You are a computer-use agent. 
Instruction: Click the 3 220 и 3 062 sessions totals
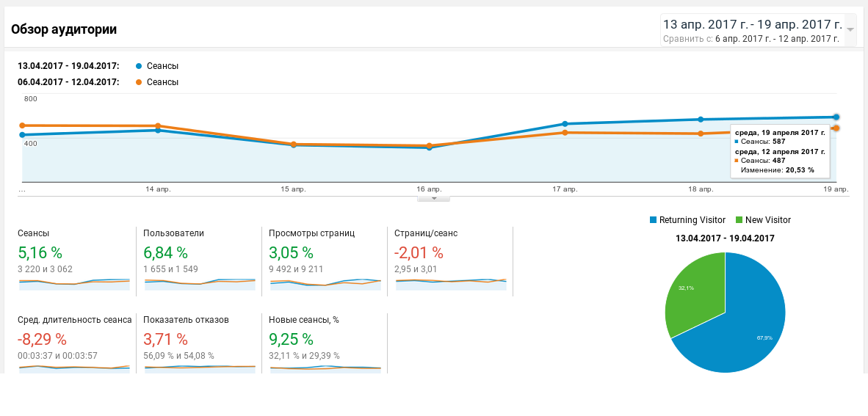(x=46, y=269)
